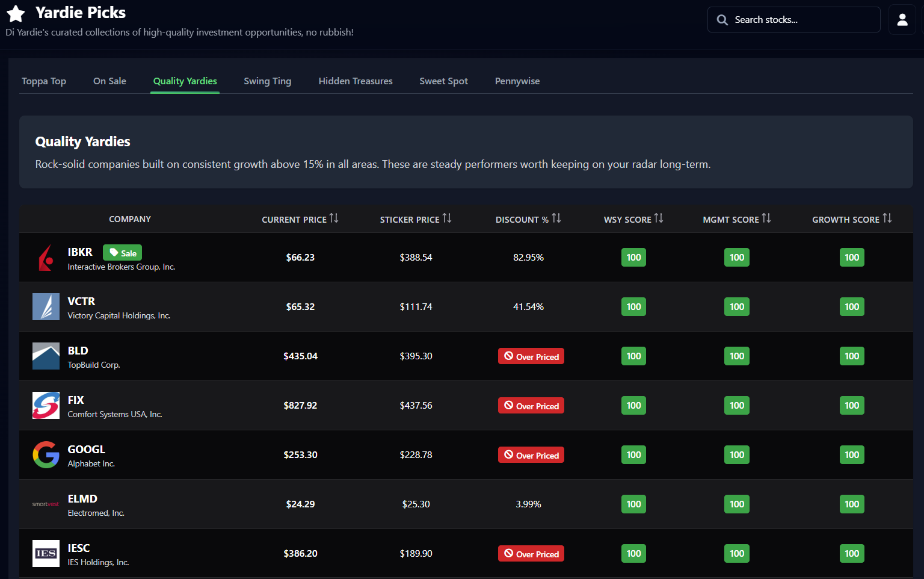Focus the Search stocks input field
Screen dimensions: 924x579
click(x=794, y=20)
